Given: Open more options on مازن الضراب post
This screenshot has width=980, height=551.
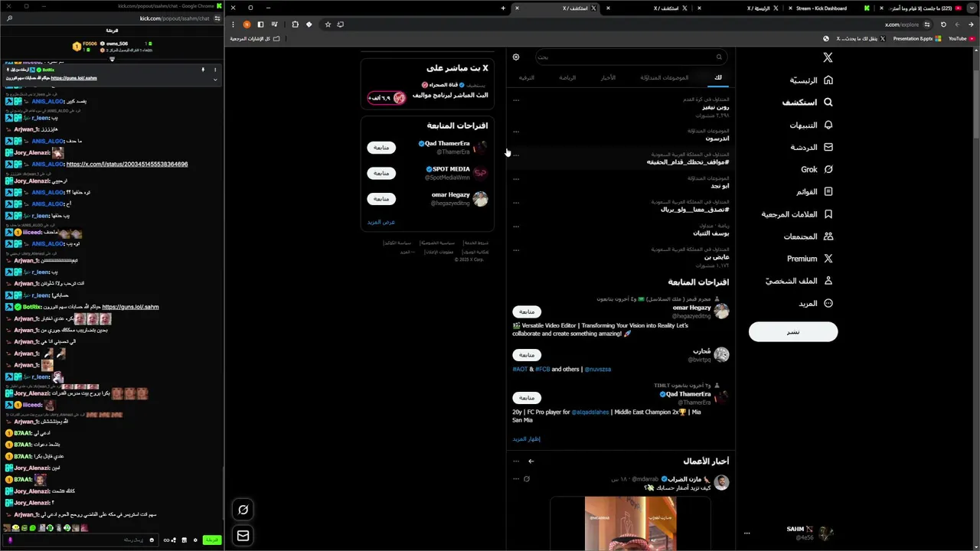Looking at the screenshot, I should [516, 478].
